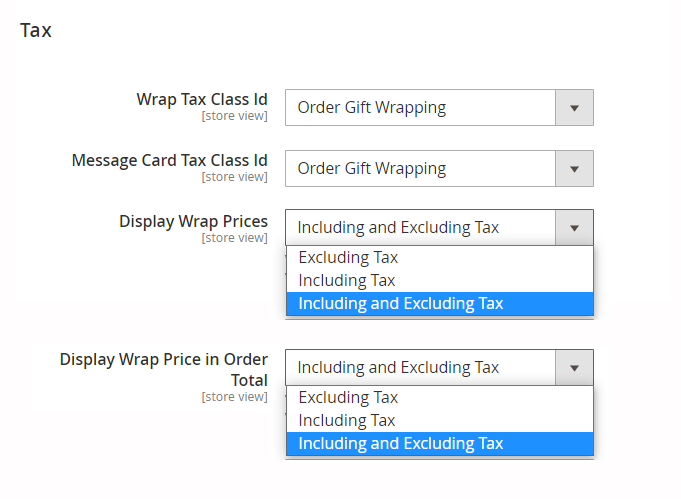The height and width of the screenshot is (499, 681).
Task: Click the arrow button on Display Wrap Prices
Action: (x=574, y=227)
